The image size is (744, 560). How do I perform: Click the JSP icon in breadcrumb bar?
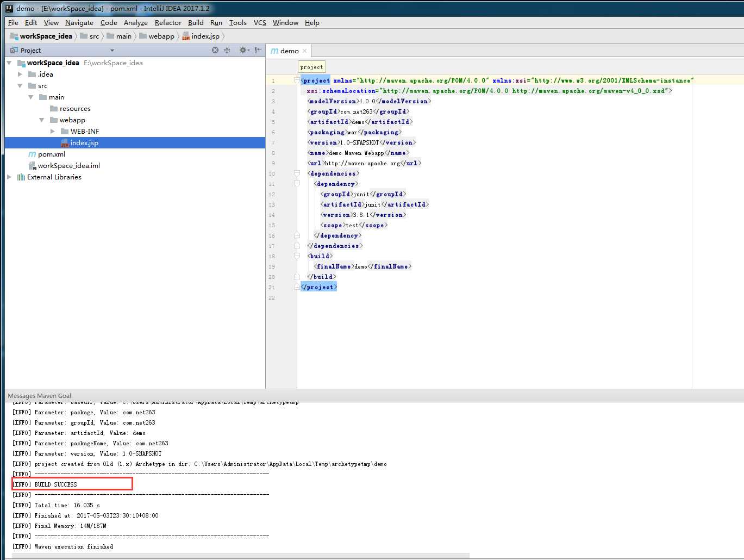pos(186,36)
